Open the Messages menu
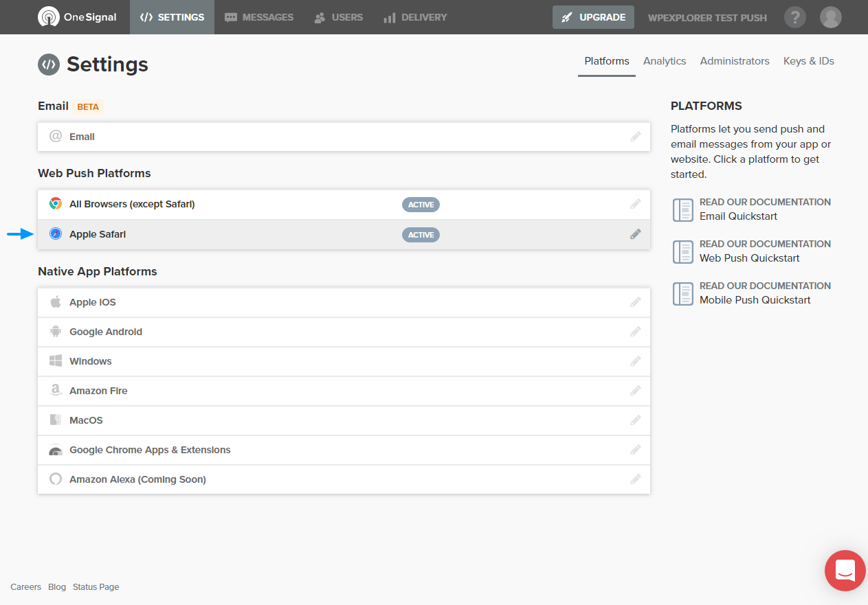The image size is (868, 605). [259, 17]
